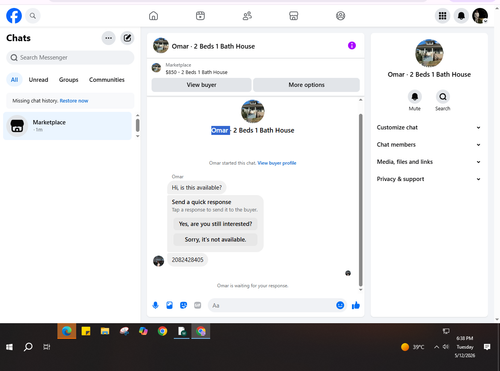Send "Sorry, it's not available." response
Image resolution: width=500 pixels, height=371 pixels.
(x=215, y=240)
